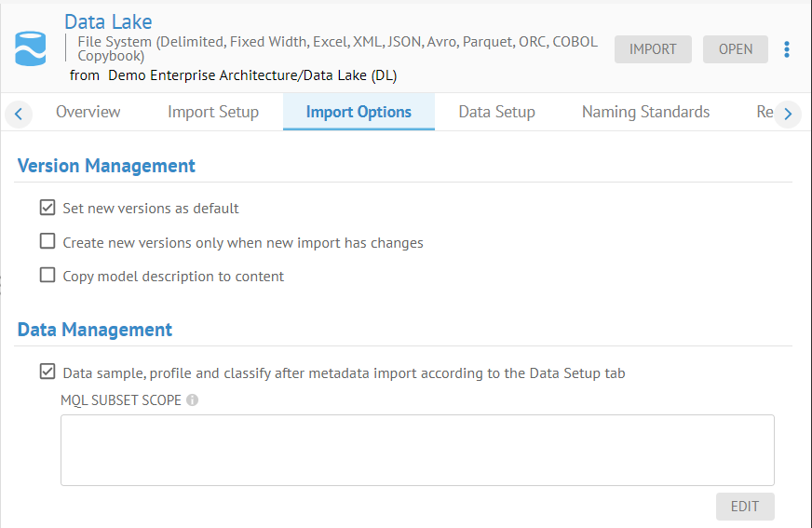The height and width of the screenshot is (528, 812).
Task: Open the Naming Standards tab
Action: [x=645, y=112]
